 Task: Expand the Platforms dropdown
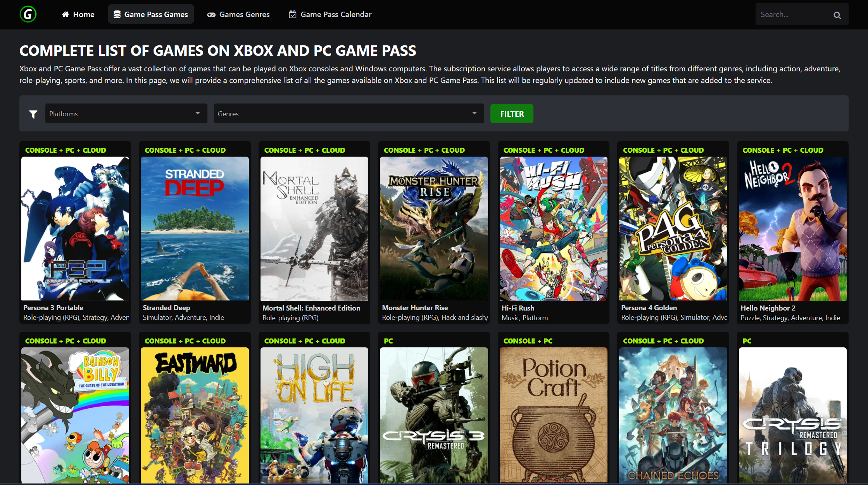tap(126, 114)
